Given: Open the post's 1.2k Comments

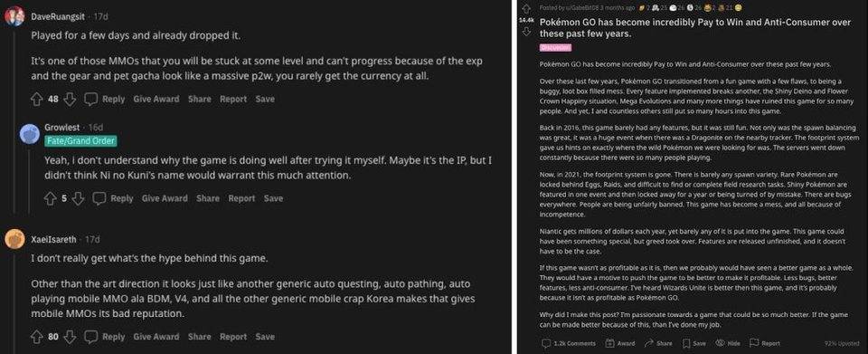Looking at the screenshot, I should [569, 343].
